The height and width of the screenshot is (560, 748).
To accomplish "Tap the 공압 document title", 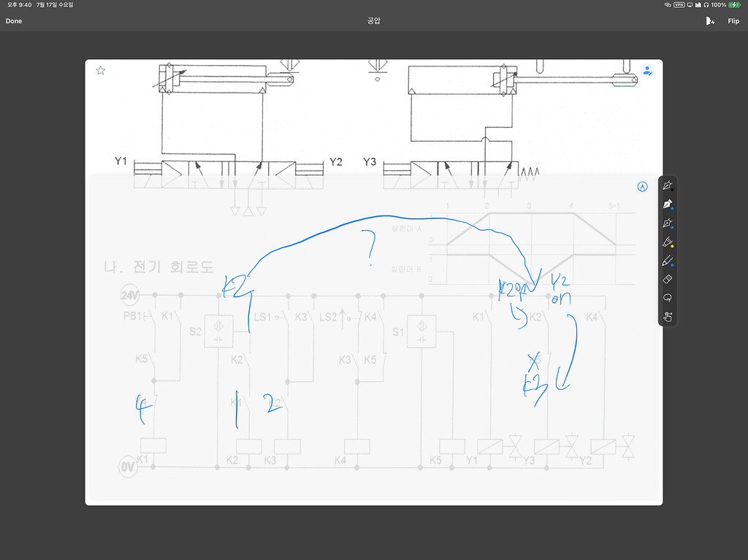I will pyautogui.click(x=373, y=21).
